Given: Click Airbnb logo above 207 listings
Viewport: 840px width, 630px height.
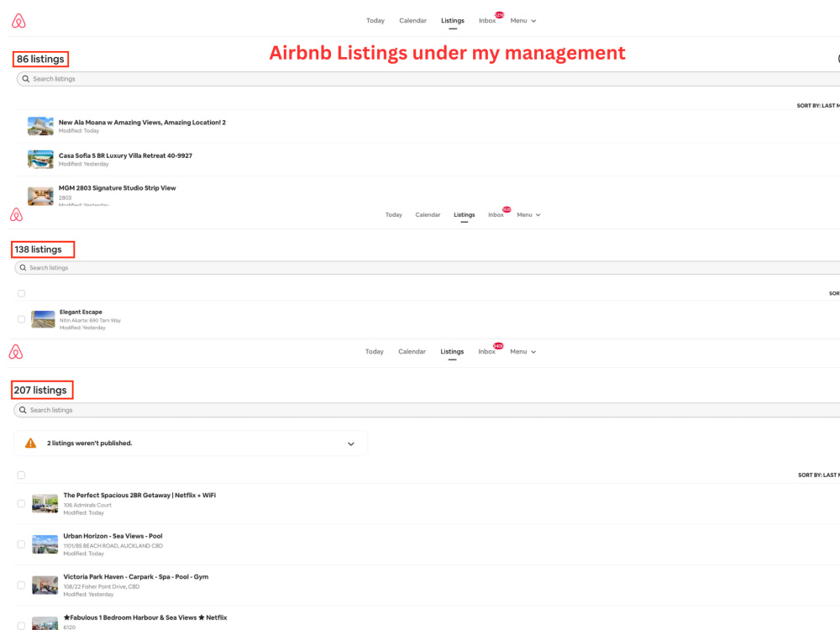Looking at the screenshot, I should click(16, 352).
